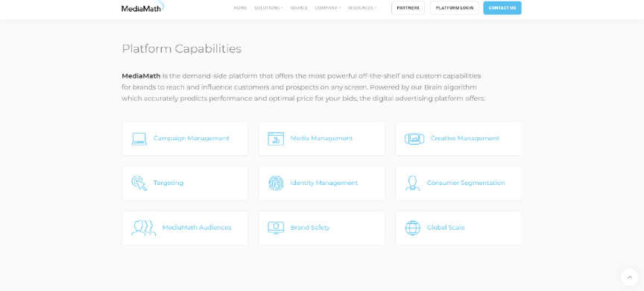Screen dimensions: 644x291
Task: Open the Global Scale link
Action: coord(446,228)
